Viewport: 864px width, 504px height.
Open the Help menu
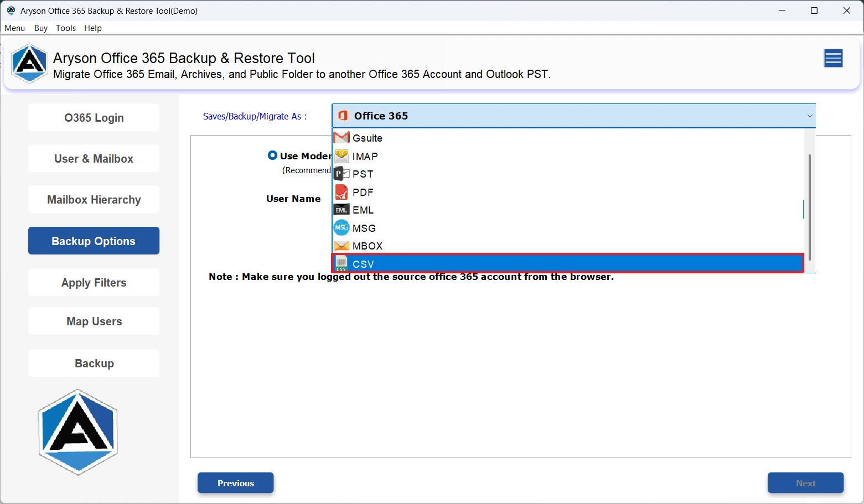pos(93,28)
